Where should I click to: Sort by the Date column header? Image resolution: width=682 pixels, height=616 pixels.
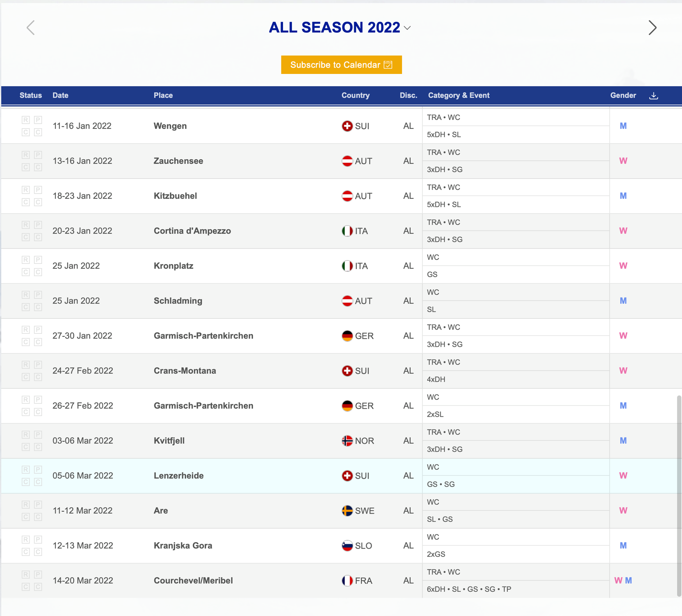point(61,95)
